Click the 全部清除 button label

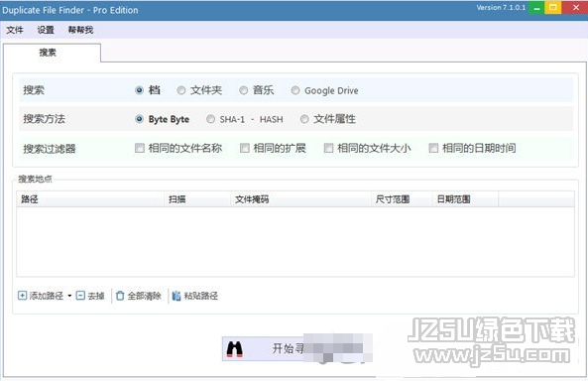145,296
